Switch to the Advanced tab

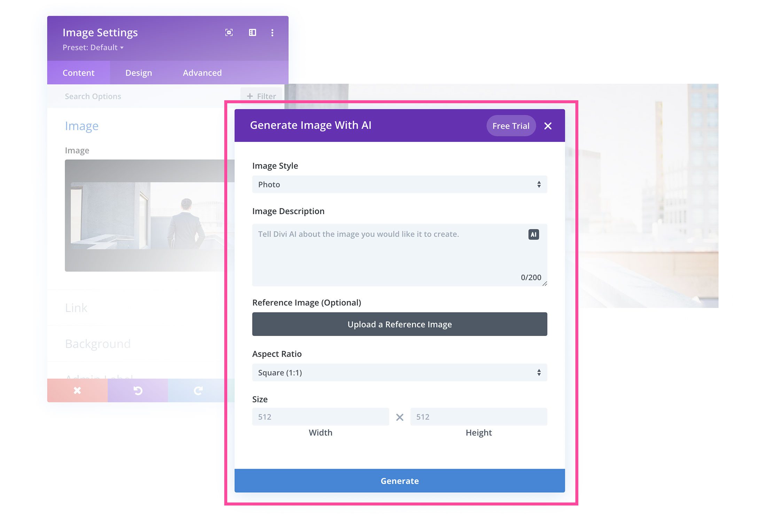(x=202, y=72)
